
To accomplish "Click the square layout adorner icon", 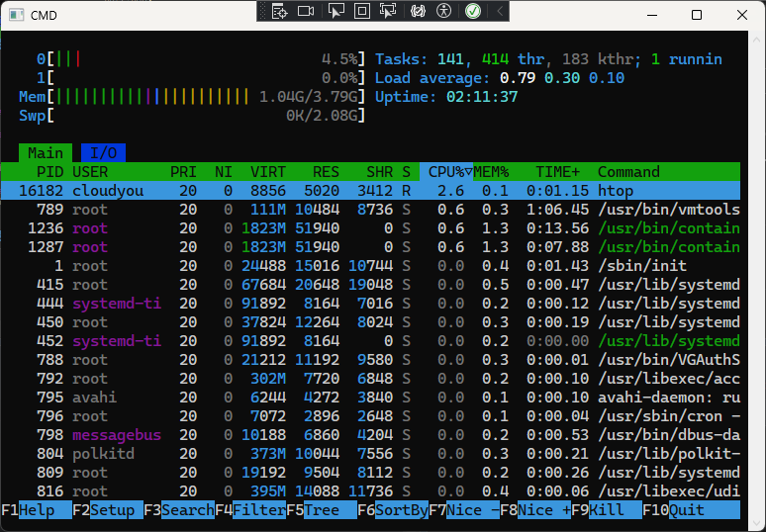I will pos(362,11).
